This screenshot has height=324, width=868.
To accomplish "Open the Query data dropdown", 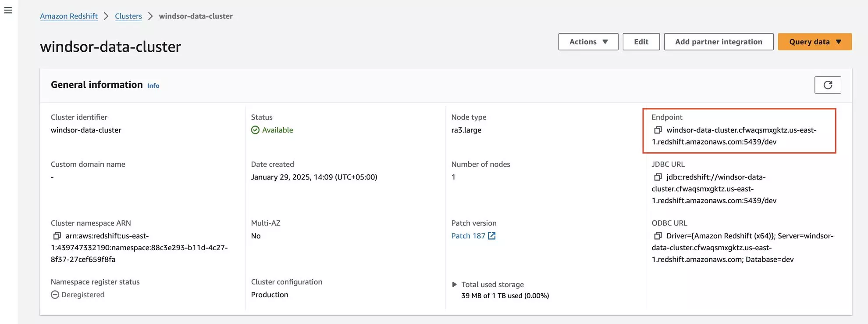I will (815, 42).
